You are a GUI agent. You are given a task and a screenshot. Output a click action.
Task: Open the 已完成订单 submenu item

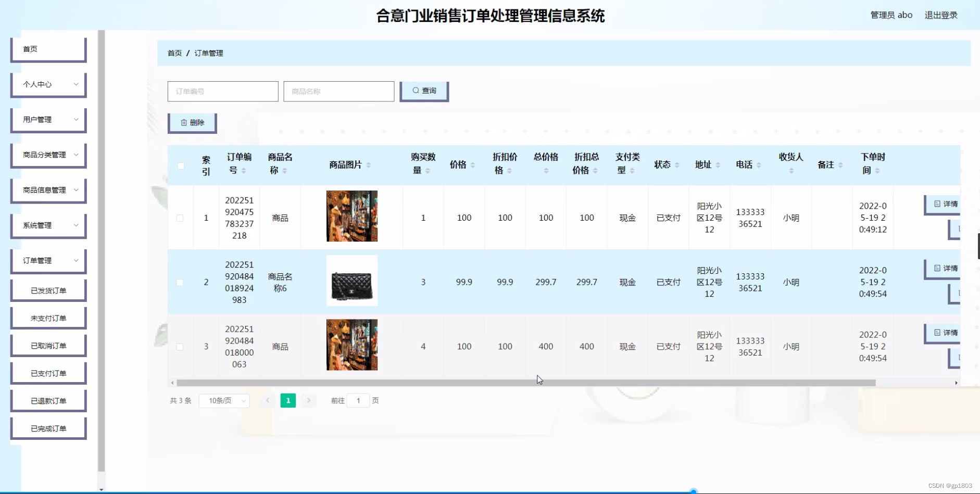[x=48, y=428]
